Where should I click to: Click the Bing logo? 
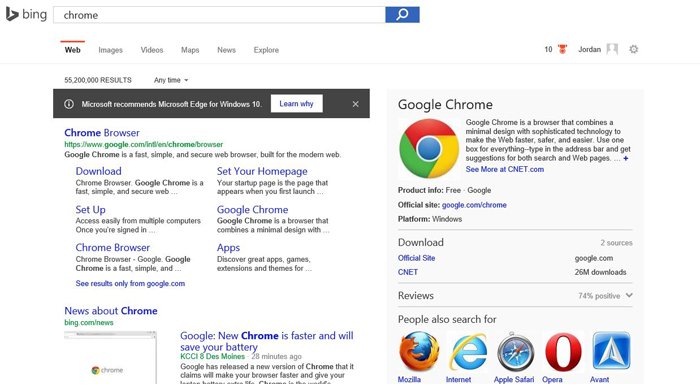26,14
